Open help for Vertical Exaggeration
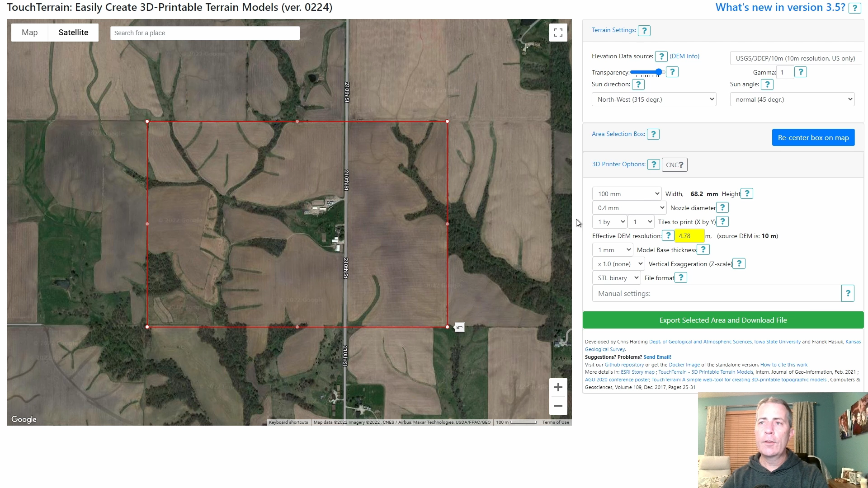The image size is (868, 488). tap(739, 264)
